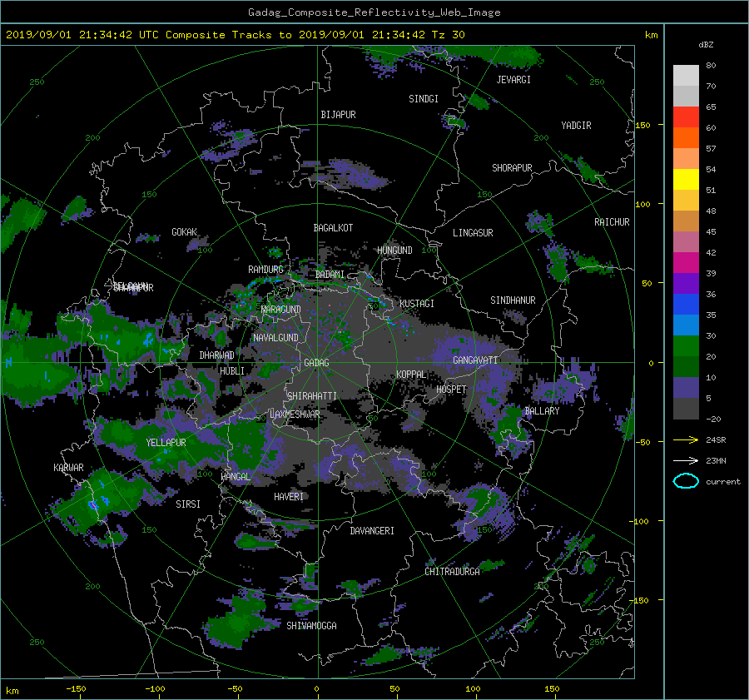Click the NAVALGUND town label

coord(275,338)
